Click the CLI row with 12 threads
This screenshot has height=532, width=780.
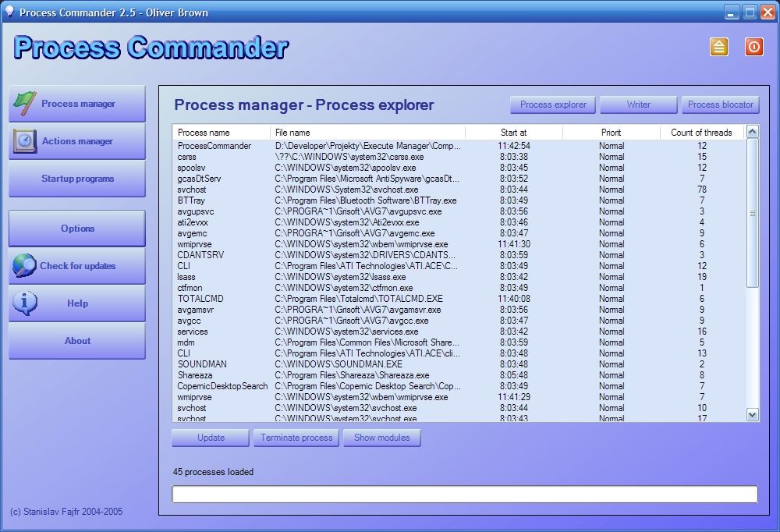(x=459, y=266)
